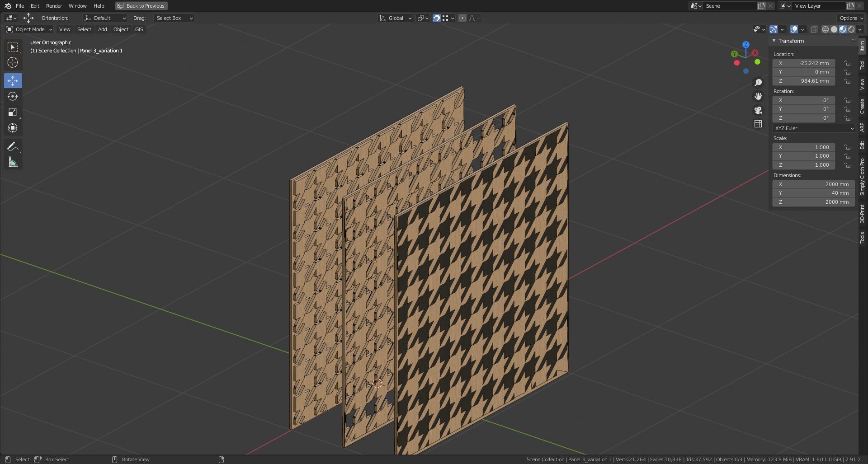Viewport: 868px width, 464px height.
Task: Switch to Wireframe viewport shading
Action: click(826, 29)
